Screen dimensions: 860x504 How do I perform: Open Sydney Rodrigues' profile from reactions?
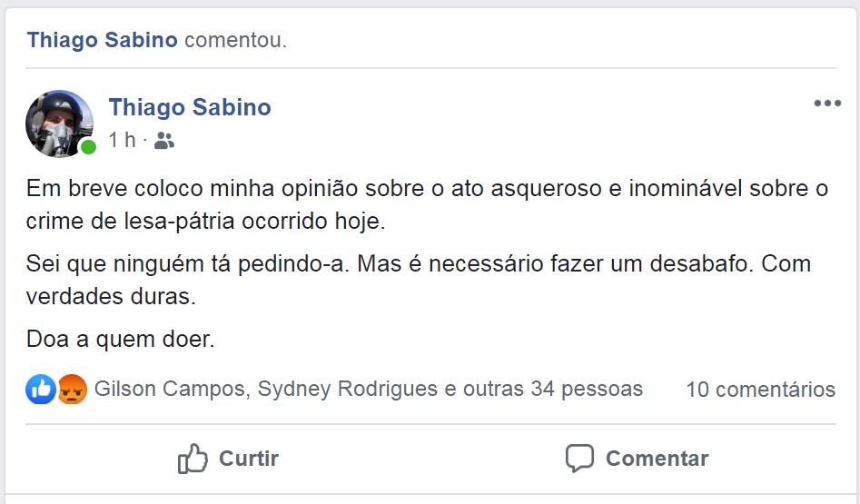click(x=348, y=389)
